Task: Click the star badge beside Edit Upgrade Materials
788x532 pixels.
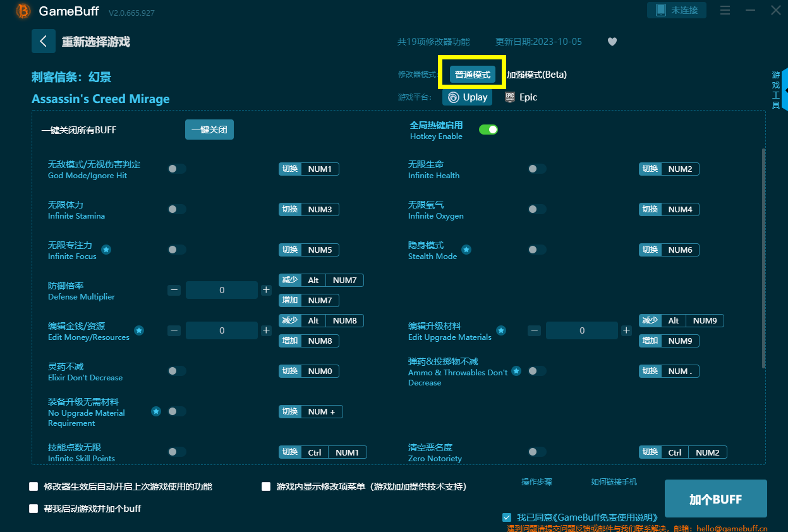Action: (501, 330)
